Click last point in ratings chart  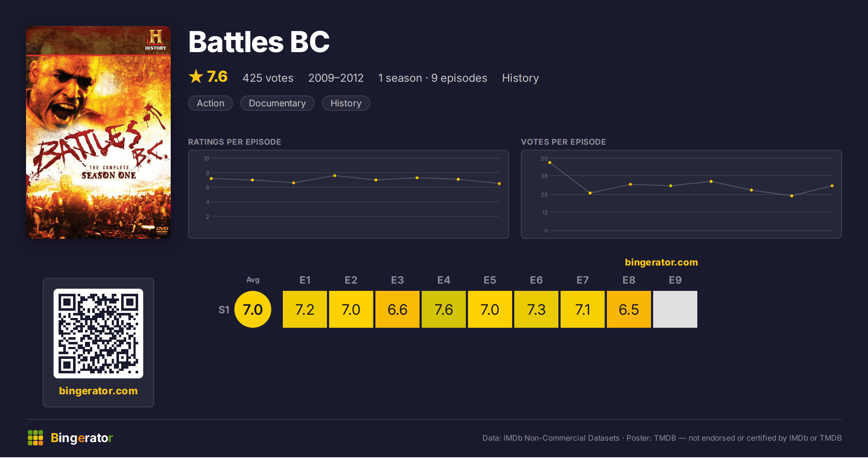point(499,184)
